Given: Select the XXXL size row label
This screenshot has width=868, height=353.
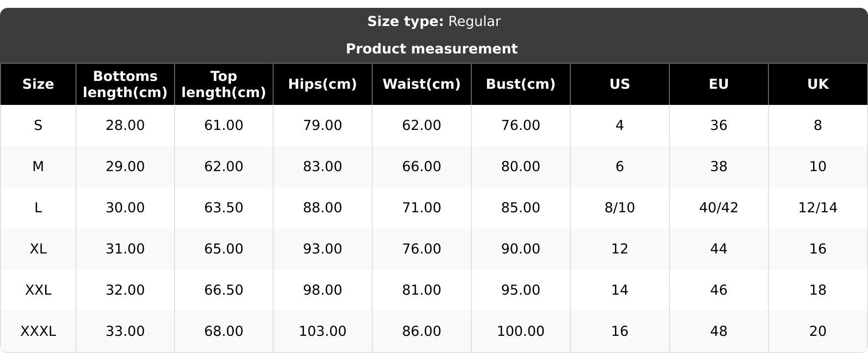Looking at the screenshot, I should (38, 331).
